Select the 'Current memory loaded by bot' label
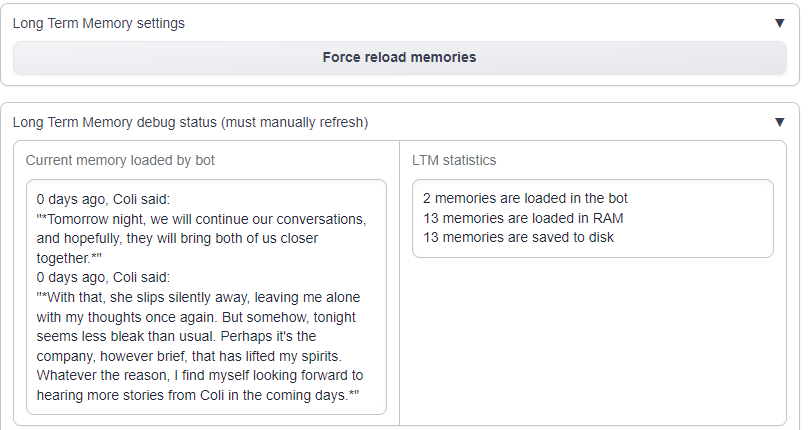Viewport: 809px width, 430px height. [120, 160]
